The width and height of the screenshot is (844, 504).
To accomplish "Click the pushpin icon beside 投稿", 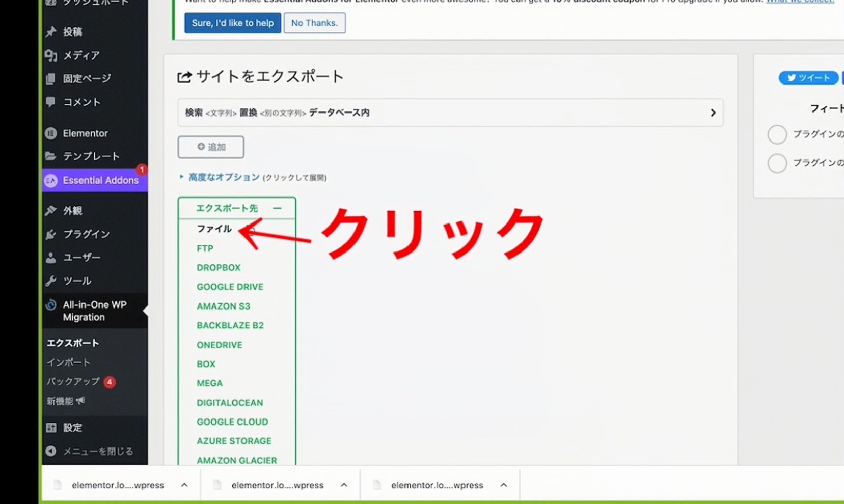I will coord(50,32).
